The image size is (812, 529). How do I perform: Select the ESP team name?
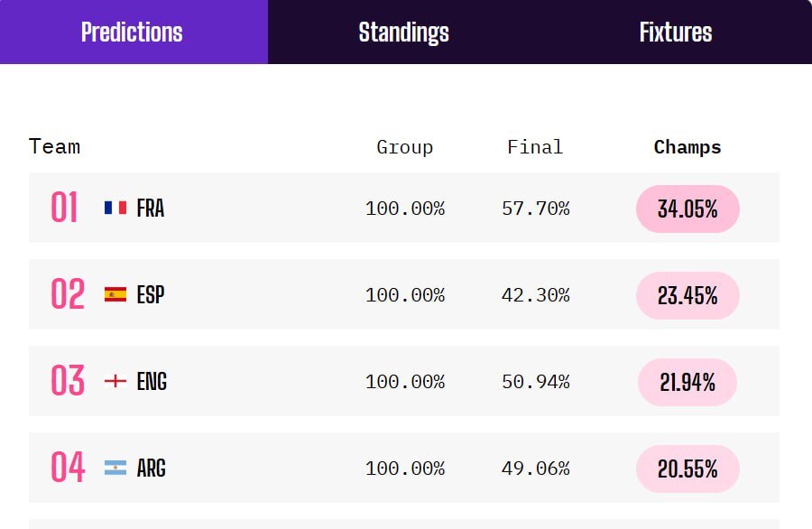click(x=150, y=295)
